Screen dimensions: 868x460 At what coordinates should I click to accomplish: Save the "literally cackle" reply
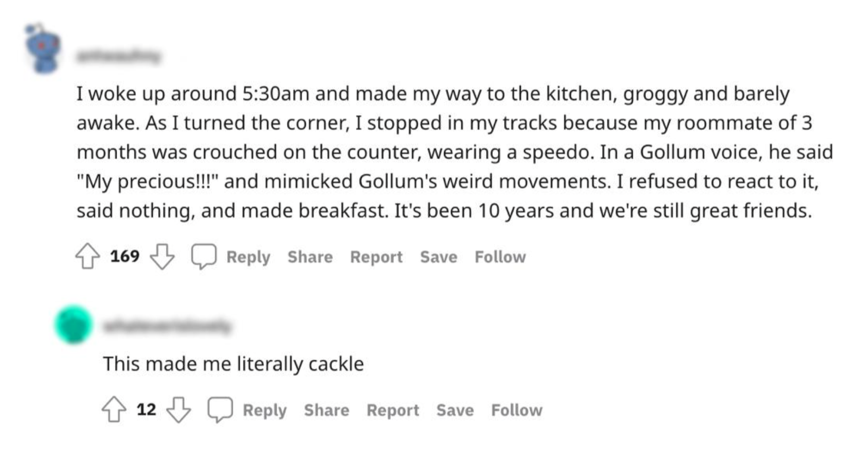[x=455, y=410]
